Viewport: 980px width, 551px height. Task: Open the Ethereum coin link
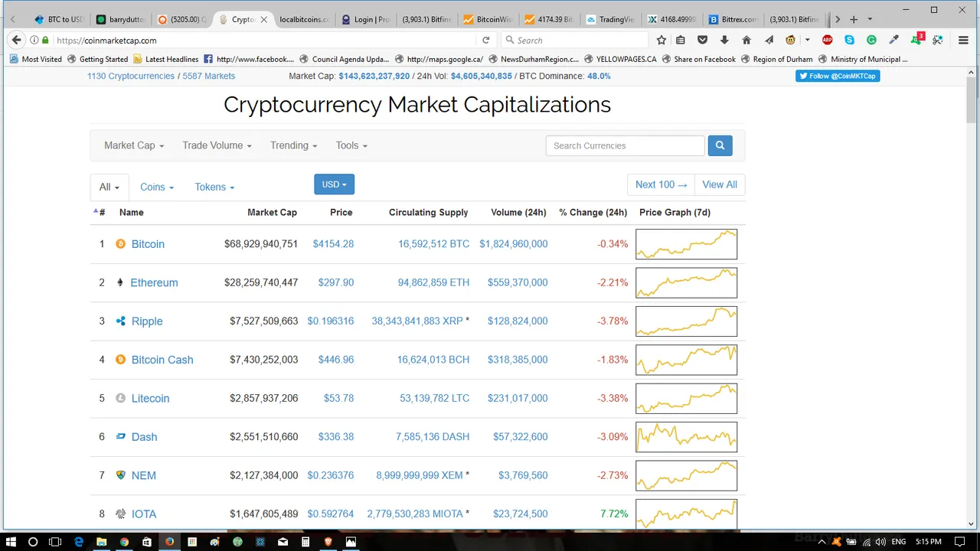(x=154, y=282)
